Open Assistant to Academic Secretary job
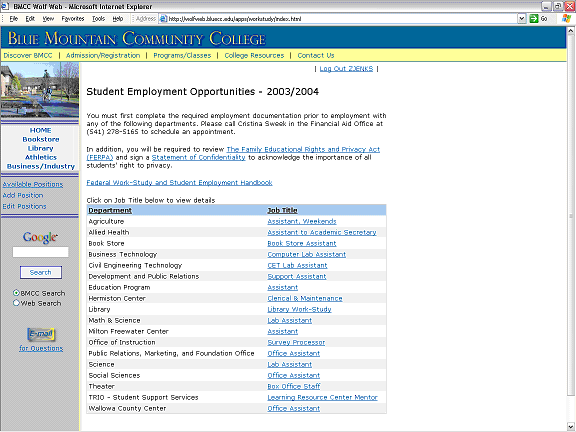This screenshot has width=576, height=432. pos(322,233)
